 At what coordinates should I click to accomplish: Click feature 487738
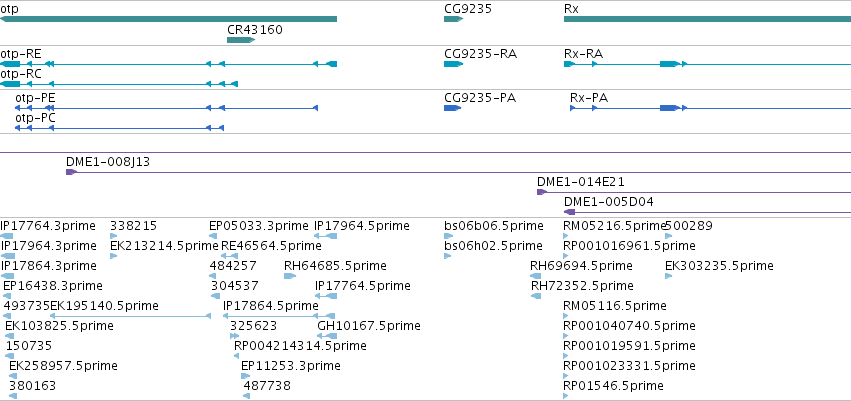point(246,396)
